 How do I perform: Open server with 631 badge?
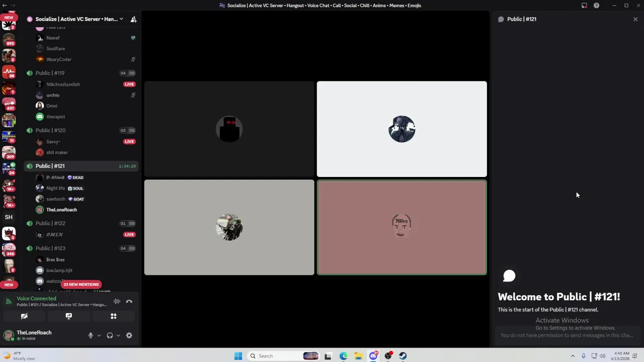tap(9, 104)
